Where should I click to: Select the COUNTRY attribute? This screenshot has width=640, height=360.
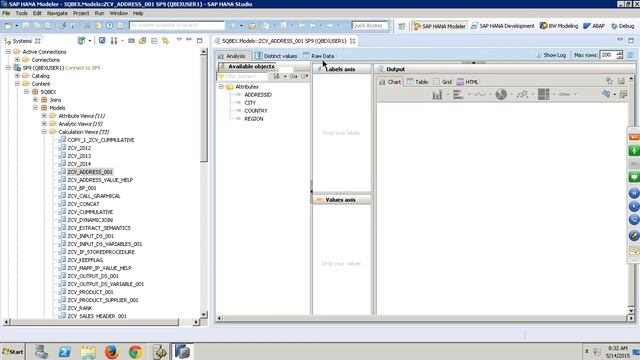tap(256, 111)
